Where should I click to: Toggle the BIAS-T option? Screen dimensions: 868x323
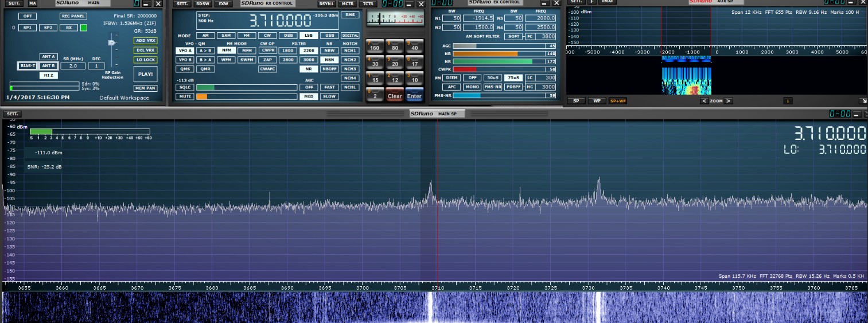[28, 66]
